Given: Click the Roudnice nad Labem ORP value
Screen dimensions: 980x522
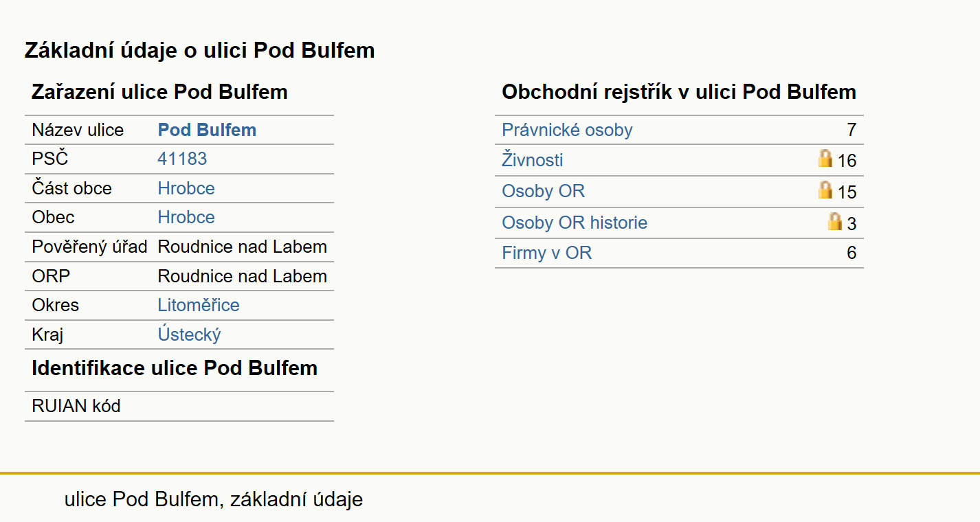Looking at the screenshot, I should pyautogui.click(x=243, y=276).
